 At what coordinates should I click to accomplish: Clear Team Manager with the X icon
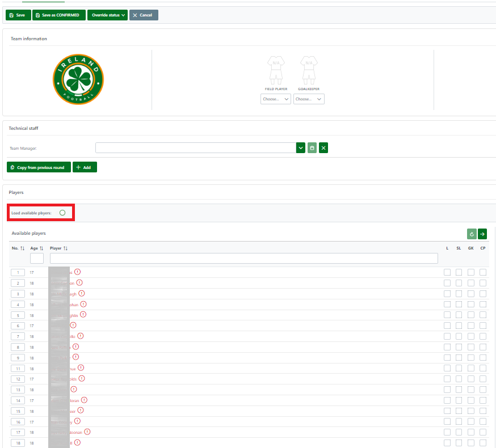click(x=323, y=148)
